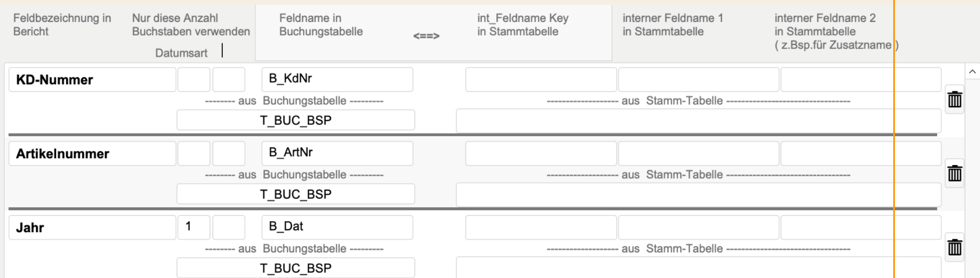Select T_BUC_BSP table field under Artikelnummer

[296, 195]
